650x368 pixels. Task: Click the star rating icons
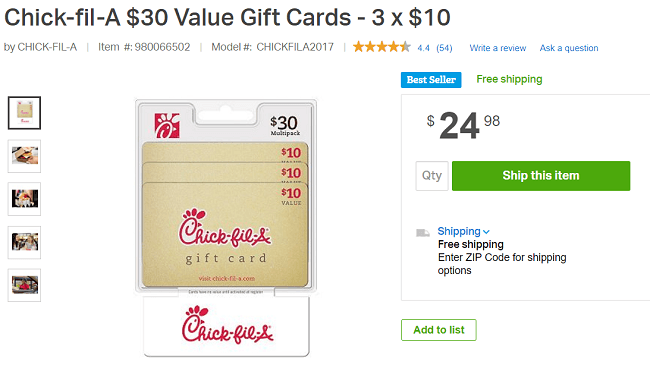[382, 47]
